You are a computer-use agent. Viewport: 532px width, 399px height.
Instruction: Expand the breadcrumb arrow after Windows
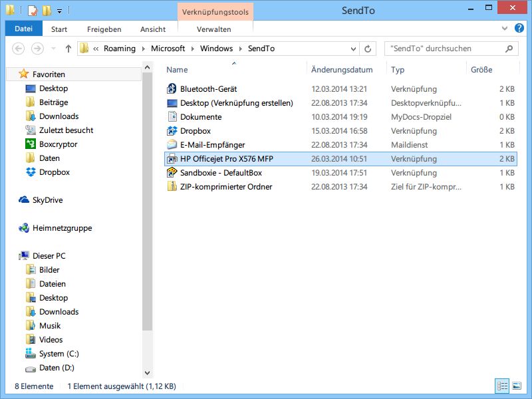(241, 49)
